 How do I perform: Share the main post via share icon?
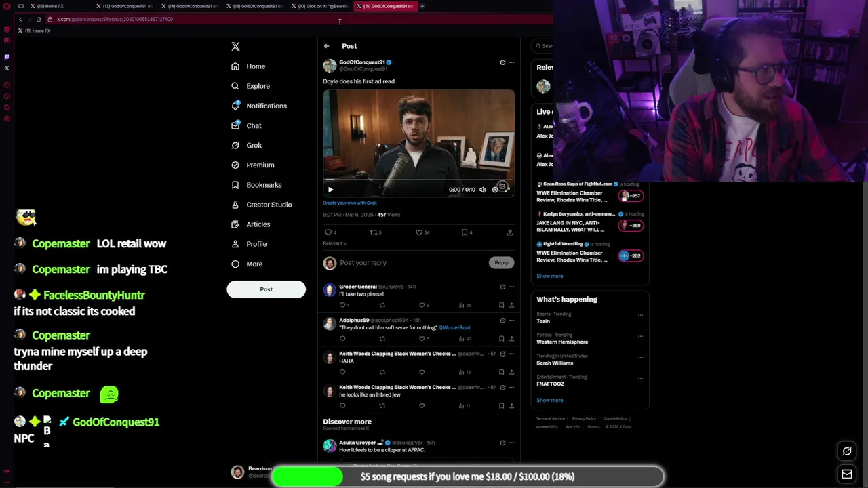[x=510, y=232]
